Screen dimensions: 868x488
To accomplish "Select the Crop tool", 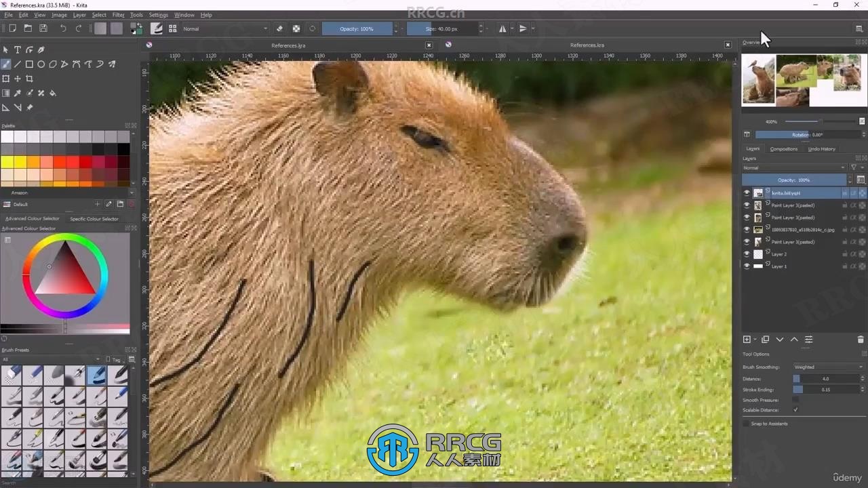I will 29,79.
